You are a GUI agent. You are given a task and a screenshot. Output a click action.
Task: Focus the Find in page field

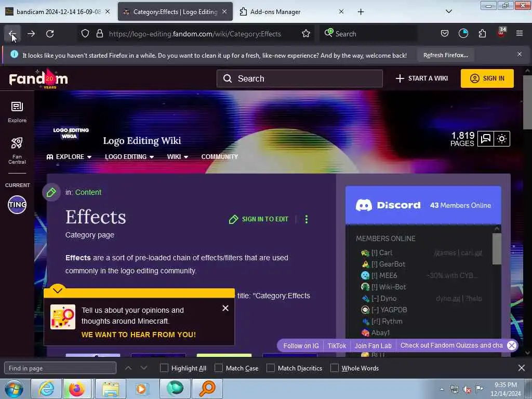click(x=60, y=368)
